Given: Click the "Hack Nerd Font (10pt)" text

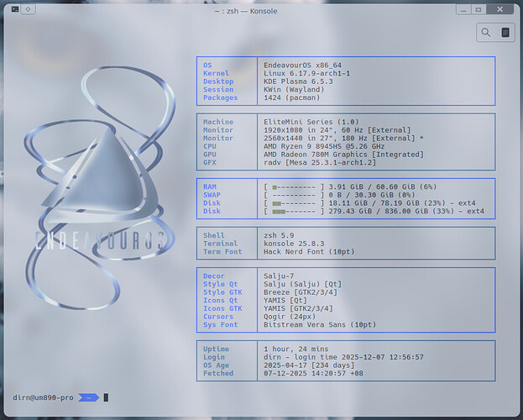Looking at the screenshot, I should (308, 252).
